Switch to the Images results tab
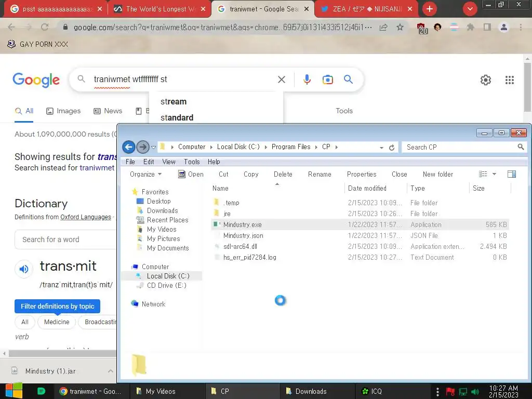The height and width of the screenshot is (399, 532). pyautogui.click(x=63, y=111)
